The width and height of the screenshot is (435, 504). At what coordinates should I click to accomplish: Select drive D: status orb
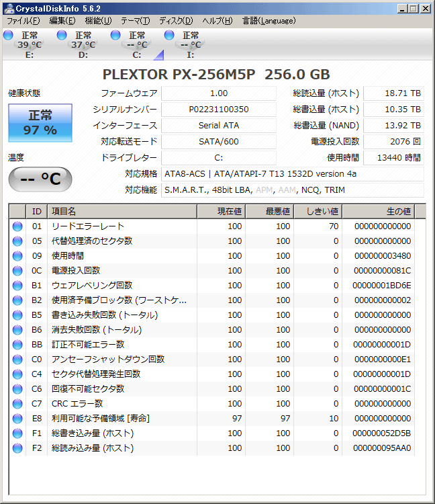(x=62, y=35)
